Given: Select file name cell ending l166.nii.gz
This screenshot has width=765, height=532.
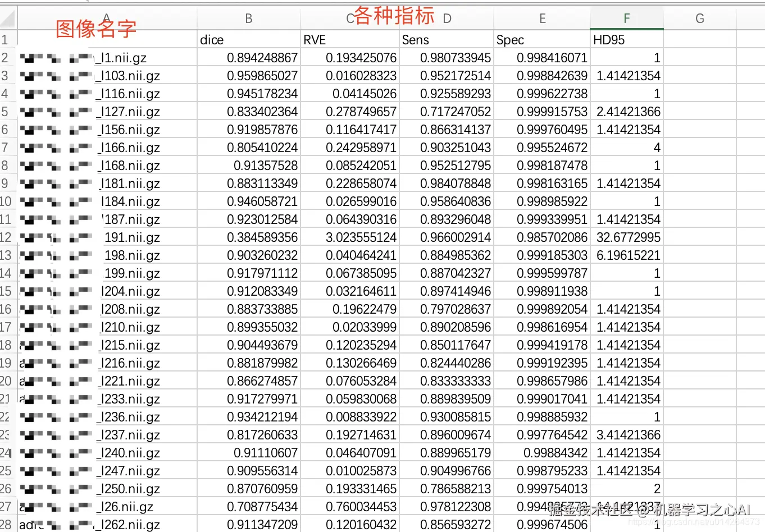Looking at the screenshot, I should pyautogui.click(x=107, y=148).
